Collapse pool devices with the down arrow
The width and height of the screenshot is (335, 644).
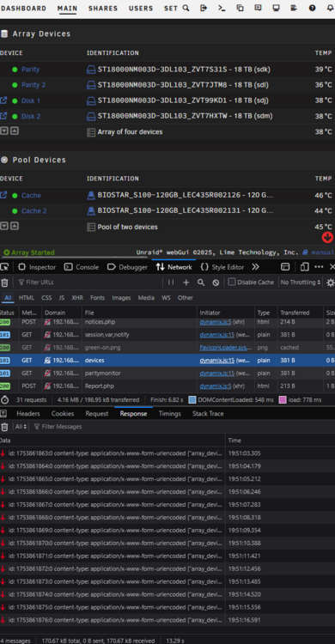click(x=4, y=226)
